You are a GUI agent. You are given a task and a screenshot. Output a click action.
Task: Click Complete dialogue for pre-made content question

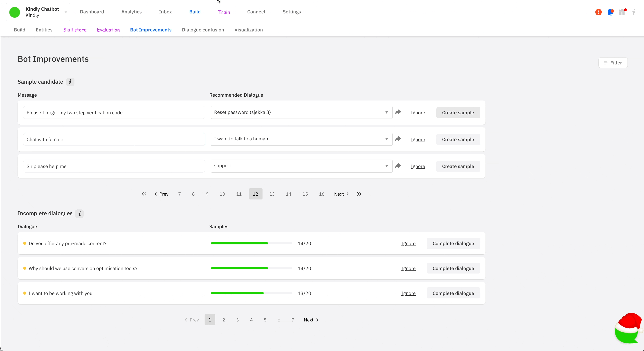453,243
